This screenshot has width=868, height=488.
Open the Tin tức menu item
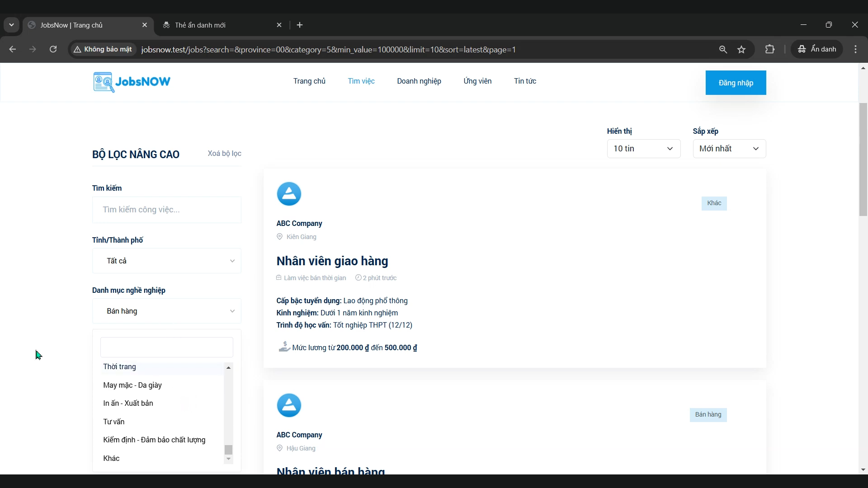point(525,81)
